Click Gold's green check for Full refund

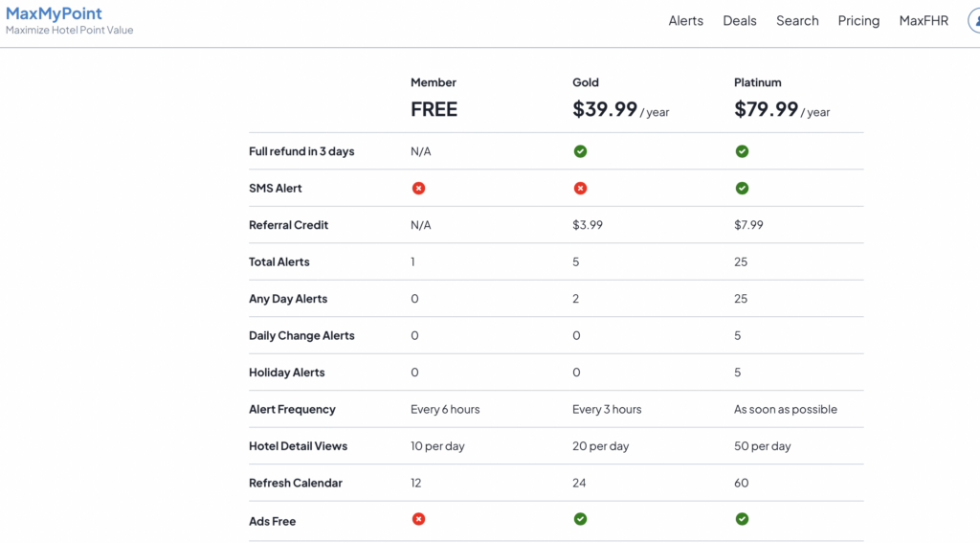[580, 151]
